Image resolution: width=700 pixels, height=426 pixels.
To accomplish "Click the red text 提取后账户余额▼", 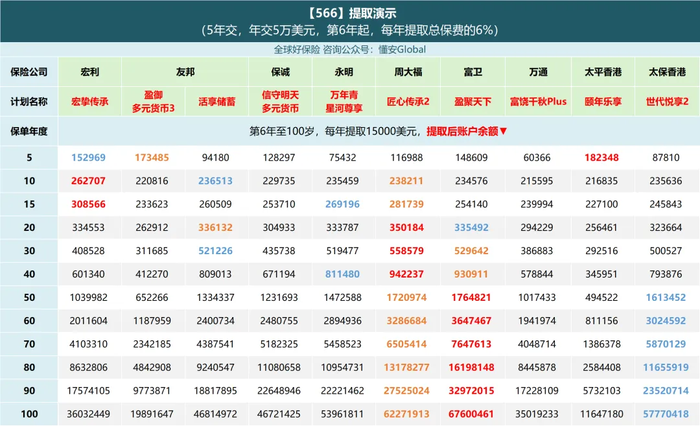I will pyautogui.click(x=467, y=131).
